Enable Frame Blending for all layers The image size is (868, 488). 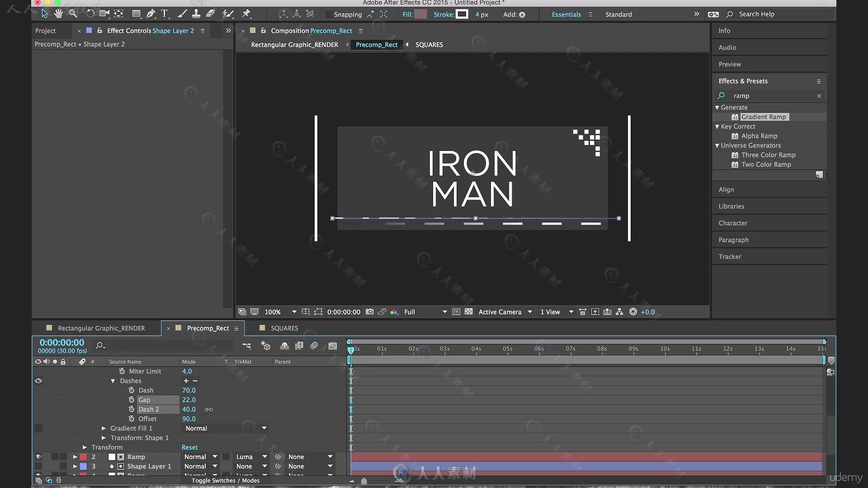point(299,346)
